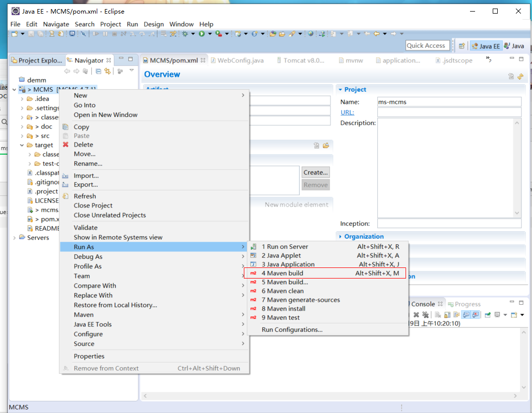532x413 pixels.
Task: Open the Debug As submenu
Action: 154,257
